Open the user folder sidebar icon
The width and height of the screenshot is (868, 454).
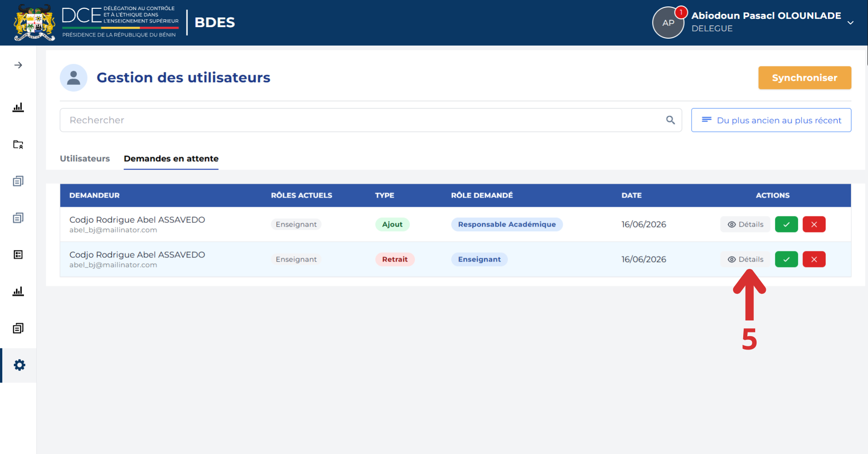[18, 145]
